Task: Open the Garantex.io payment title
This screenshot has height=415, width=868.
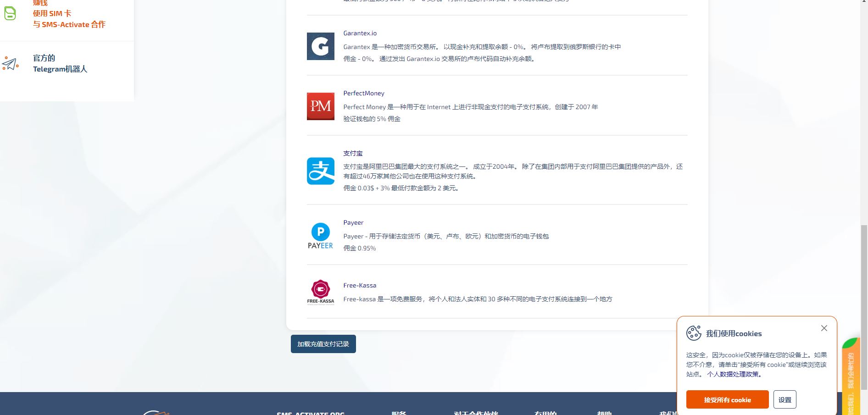Action: (x=360, y=33)
